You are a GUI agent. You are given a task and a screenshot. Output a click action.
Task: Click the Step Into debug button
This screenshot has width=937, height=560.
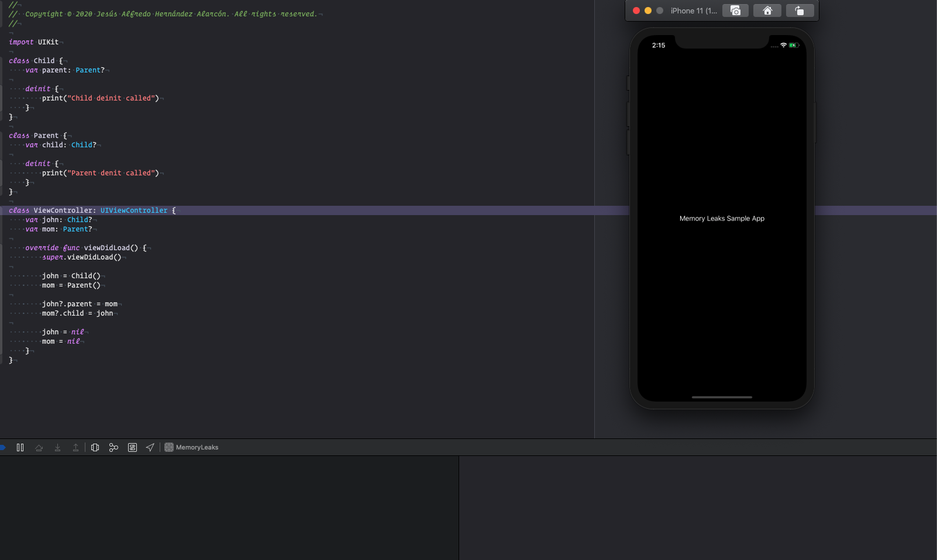point(57,447)
